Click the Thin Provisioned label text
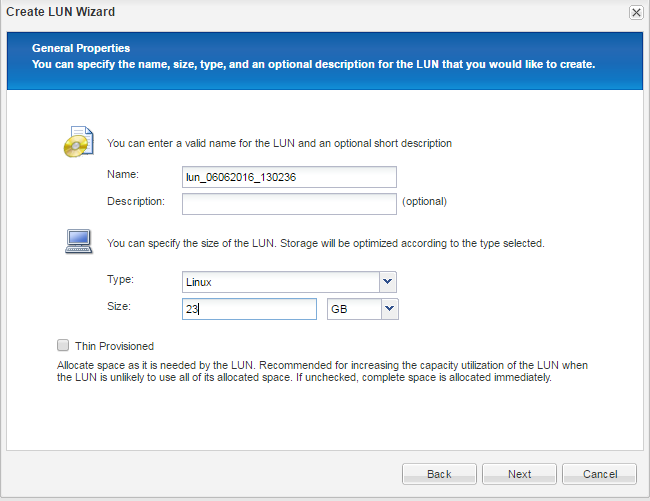The width and height of the screenshot is (650, 501). click(x=114, y=346)
